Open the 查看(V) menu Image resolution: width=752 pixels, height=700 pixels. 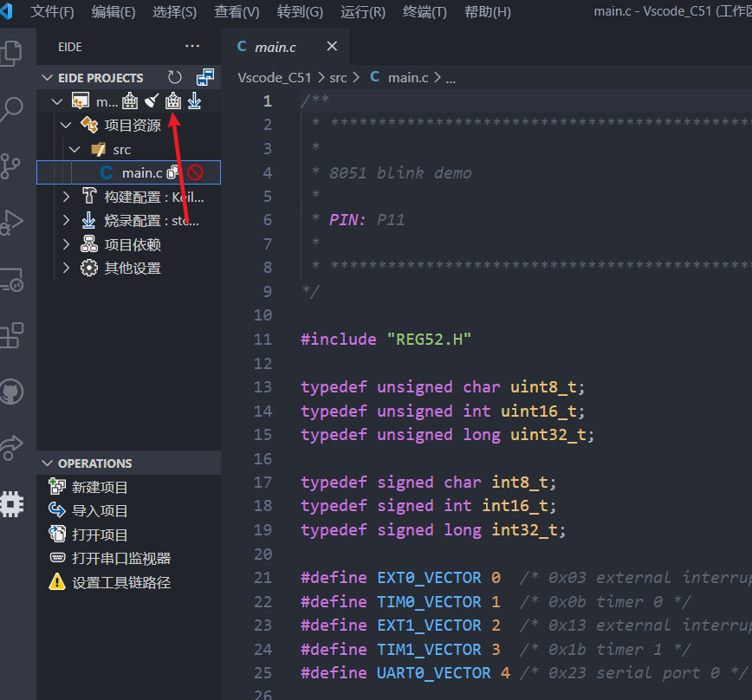[237, 11]
